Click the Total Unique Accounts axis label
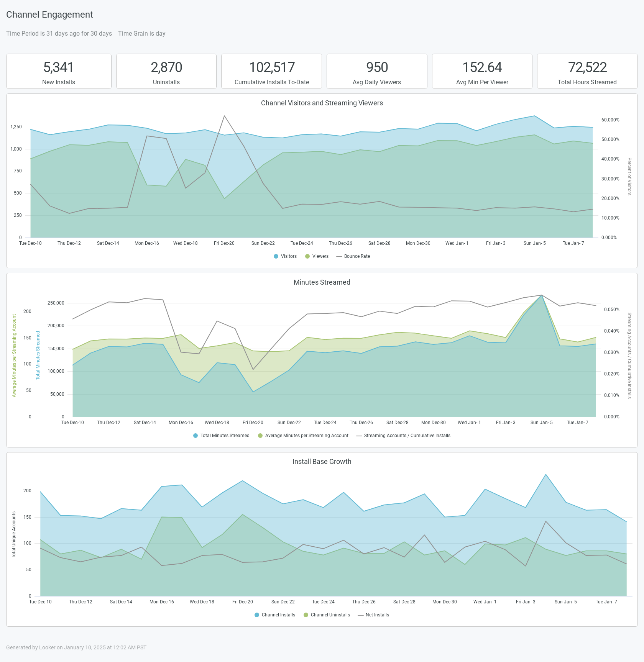Image resolution: width=644 pixels, height=662 pixels. (14, 535)
